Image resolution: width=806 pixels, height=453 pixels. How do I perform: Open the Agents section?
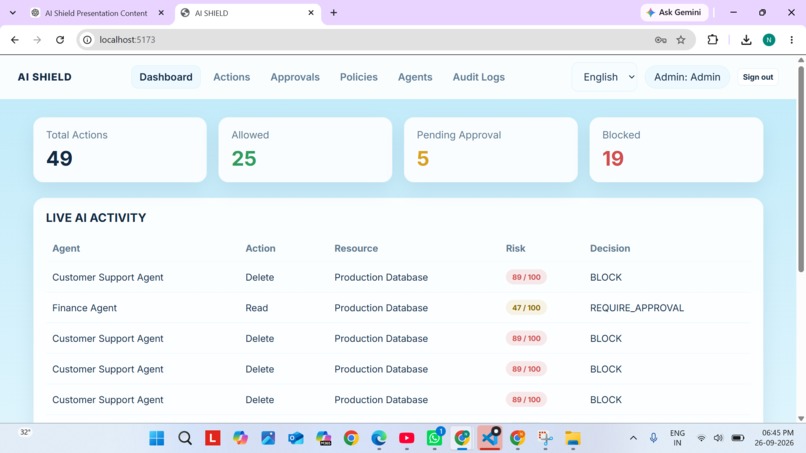coord(415,77)
